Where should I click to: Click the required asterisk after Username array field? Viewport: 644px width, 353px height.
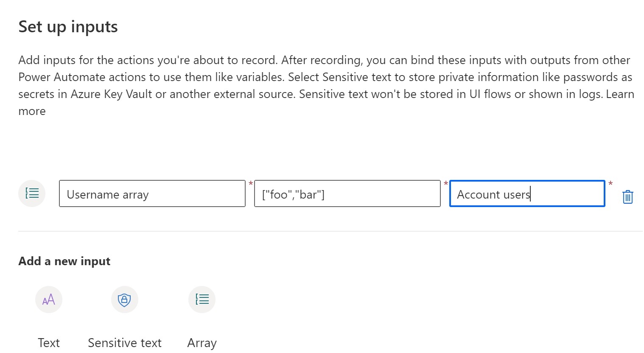click(x=251, y=184)
